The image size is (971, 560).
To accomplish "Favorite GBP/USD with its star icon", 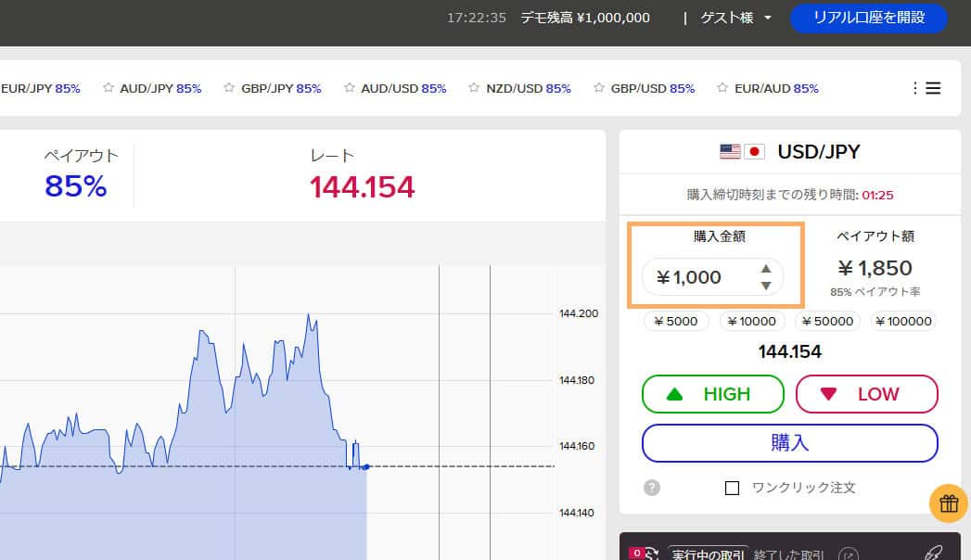I will coord(599,88).
